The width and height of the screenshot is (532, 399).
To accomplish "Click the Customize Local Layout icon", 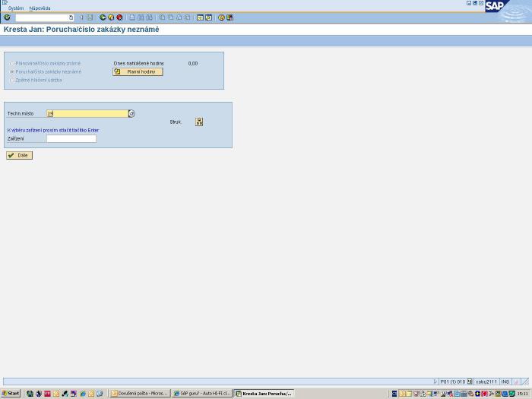I will pos(230,17).
